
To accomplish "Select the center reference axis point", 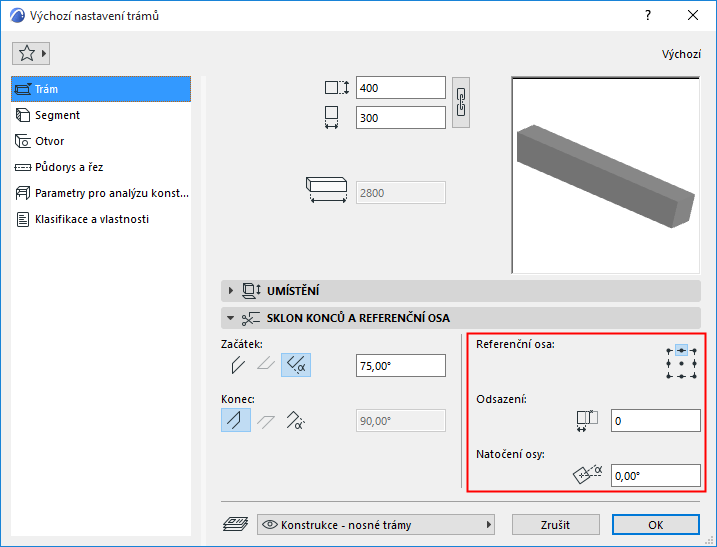I will [x=681, y=364].
